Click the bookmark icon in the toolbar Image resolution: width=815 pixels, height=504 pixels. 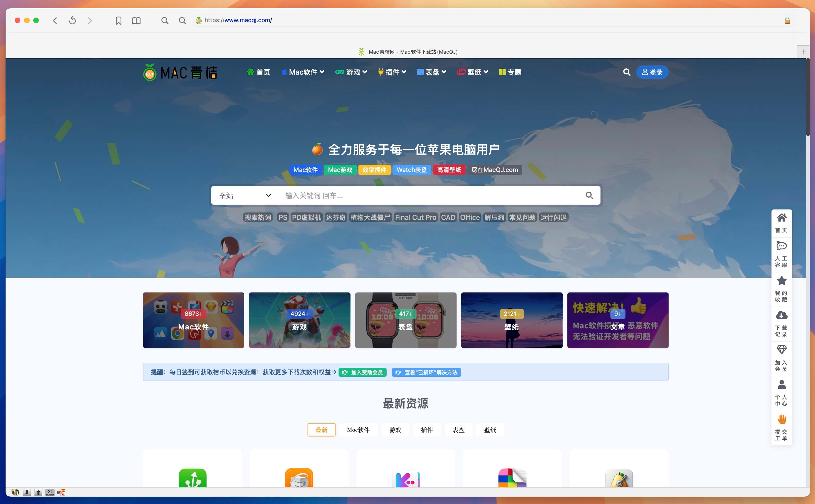[118, 21]
